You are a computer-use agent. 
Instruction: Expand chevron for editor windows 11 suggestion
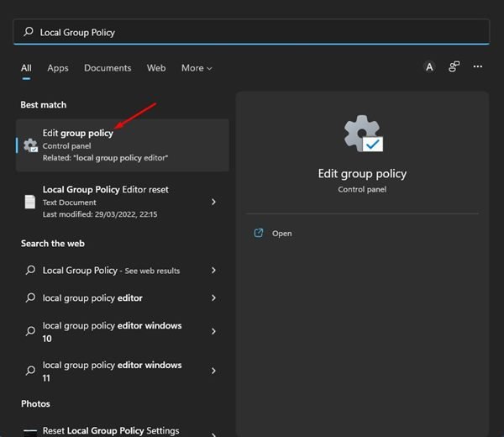click(x=213, y=371)
